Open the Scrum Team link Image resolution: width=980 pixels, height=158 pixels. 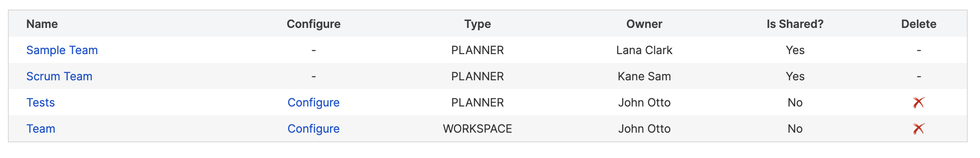click(x=59, y=76)
